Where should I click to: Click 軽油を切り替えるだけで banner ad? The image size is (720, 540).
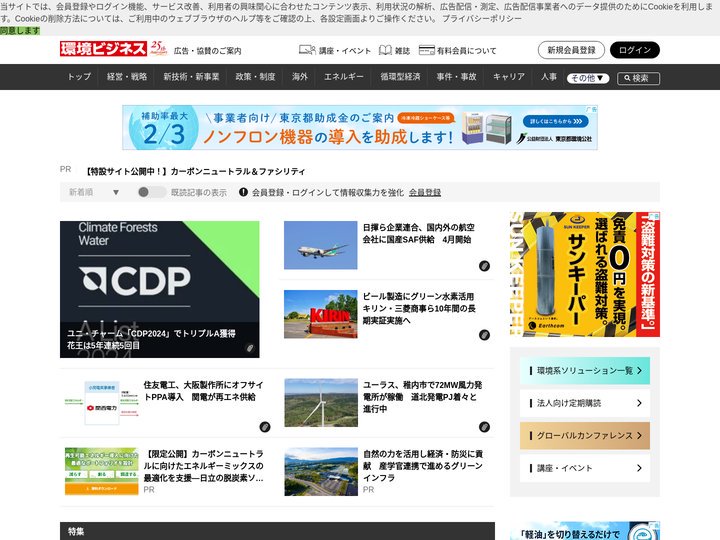click(x=585, y=531)
